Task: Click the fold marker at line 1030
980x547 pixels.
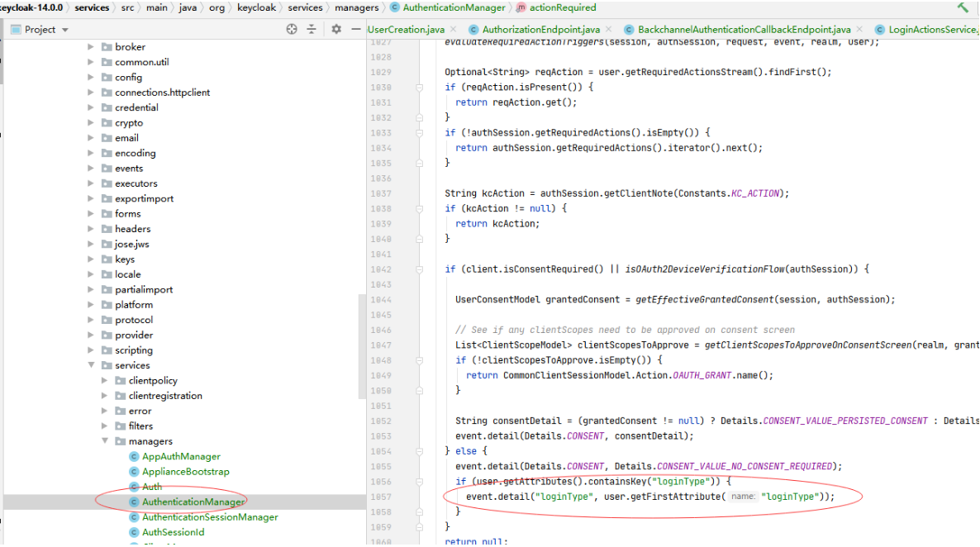Action: [420, 87]
